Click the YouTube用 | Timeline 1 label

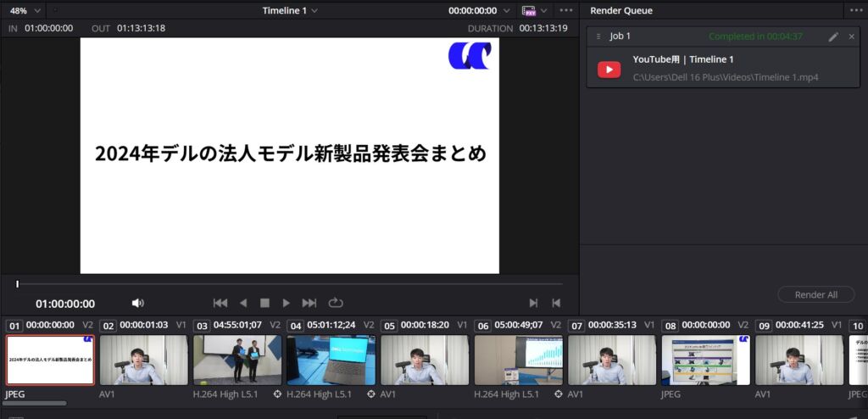coord(683,60)
